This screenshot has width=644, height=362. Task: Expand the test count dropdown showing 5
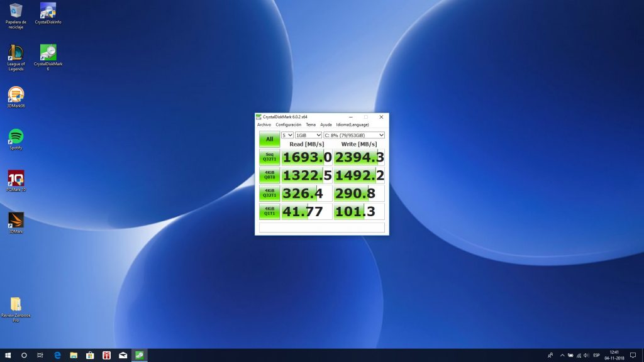[287, 135]
